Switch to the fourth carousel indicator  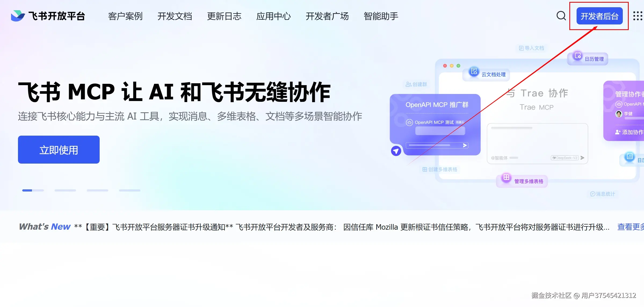coord(130,190)
